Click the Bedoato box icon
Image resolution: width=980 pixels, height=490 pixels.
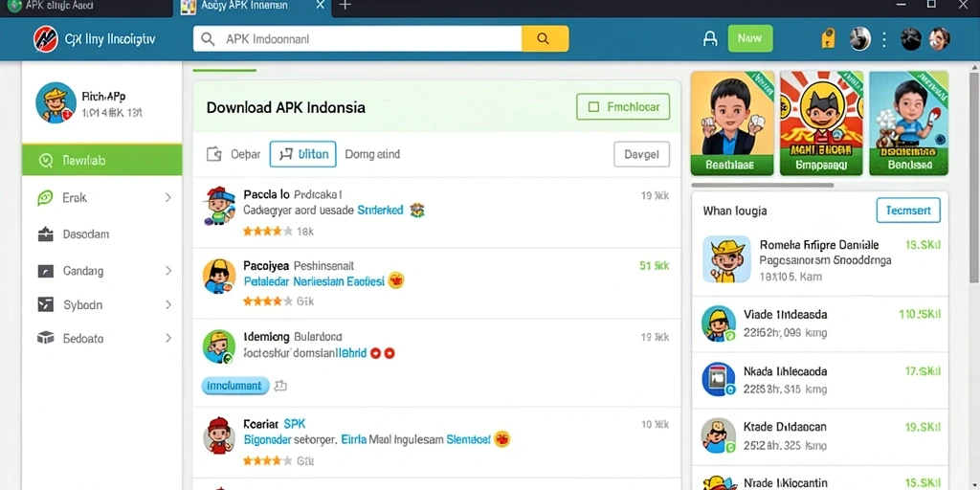point(46,338)
